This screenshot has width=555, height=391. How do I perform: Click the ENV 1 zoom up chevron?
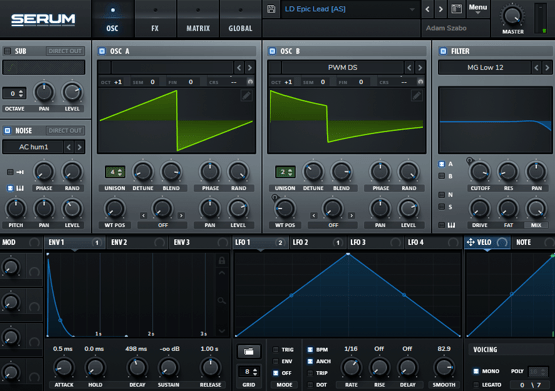click(x=222, y=273)
